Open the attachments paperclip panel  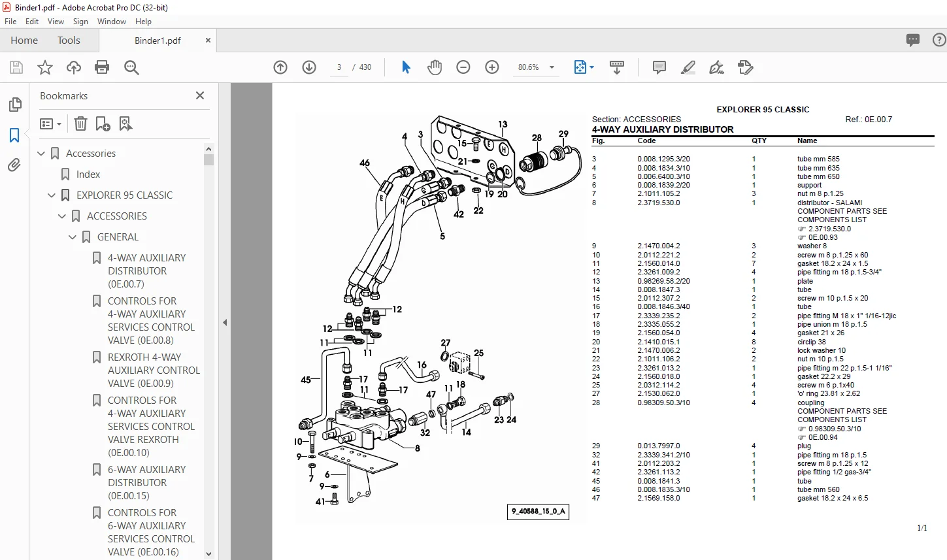pos(14,165)
